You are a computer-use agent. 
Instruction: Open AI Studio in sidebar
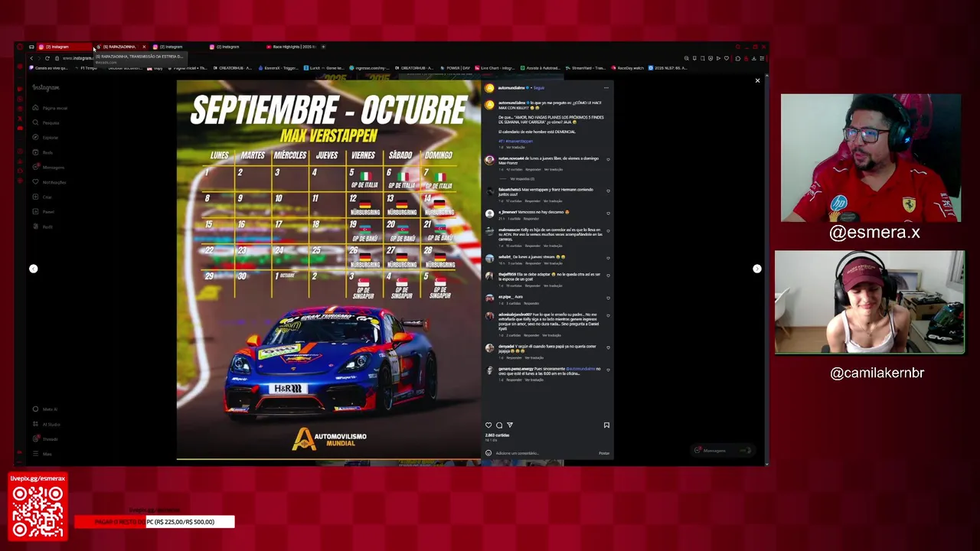[47, 424]
